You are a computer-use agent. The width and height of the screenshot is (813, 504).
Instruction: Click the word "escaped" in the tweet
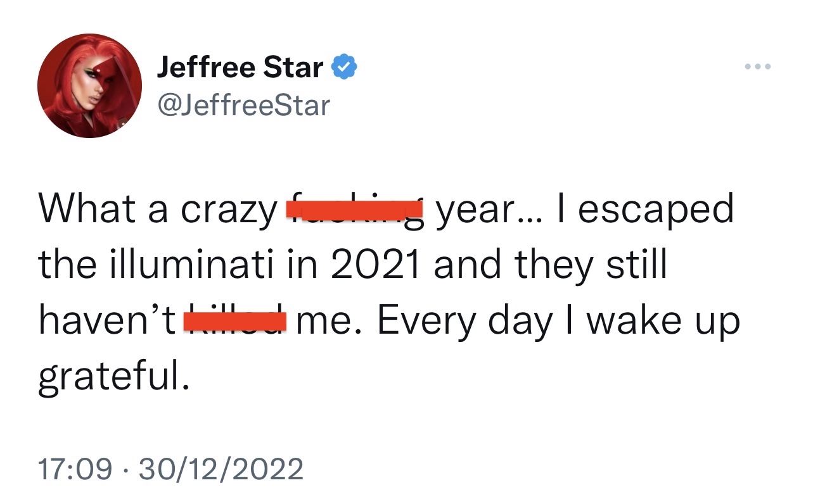[655, 210]
